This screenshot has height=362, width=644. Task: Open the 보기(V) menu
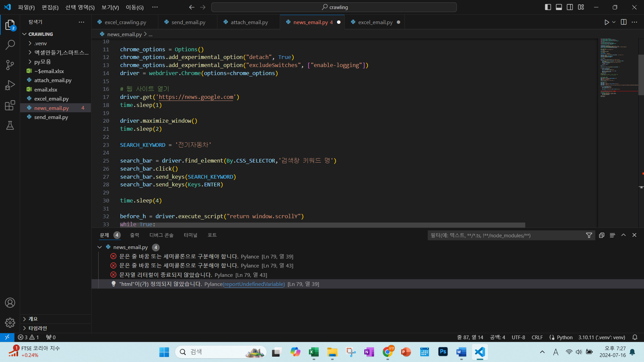click(x=110, y=7)
